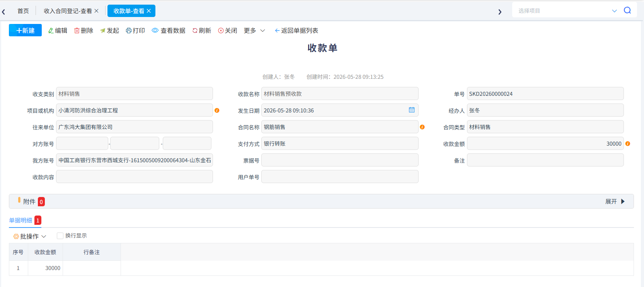
Task: Click the search magnifier icon
Action: point(627,10)
